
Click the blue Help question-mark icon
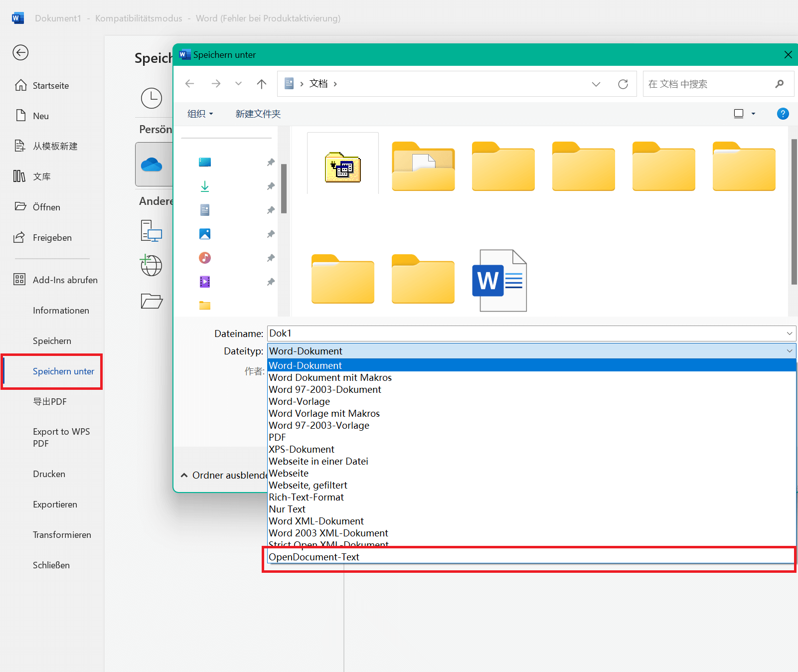point(783,114)
